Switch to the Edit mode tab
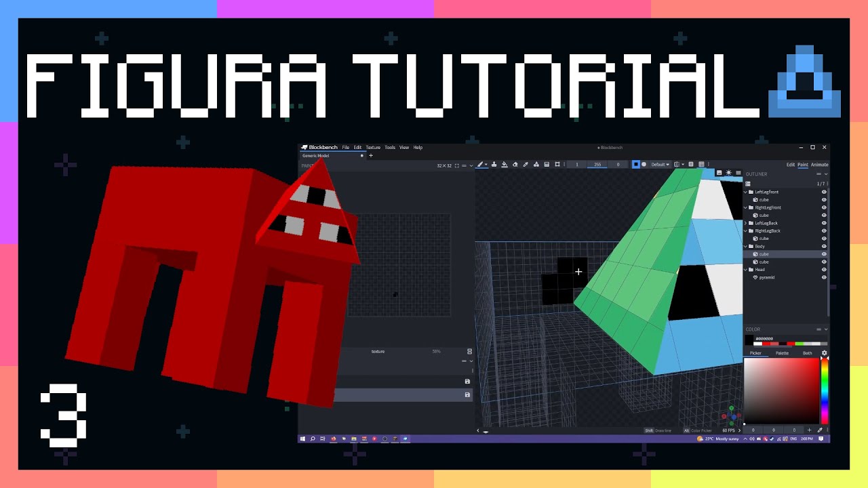The width and height of the screenshot is (868, 488). coord(791,165)
